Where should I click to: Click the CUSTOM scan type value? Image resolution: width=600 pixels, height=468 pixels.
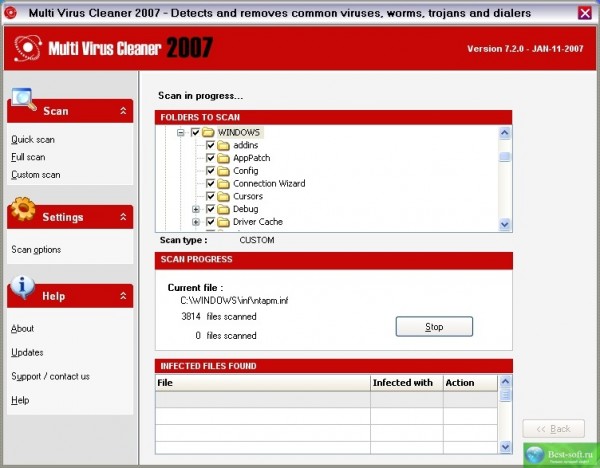click(x=257, y=240)
